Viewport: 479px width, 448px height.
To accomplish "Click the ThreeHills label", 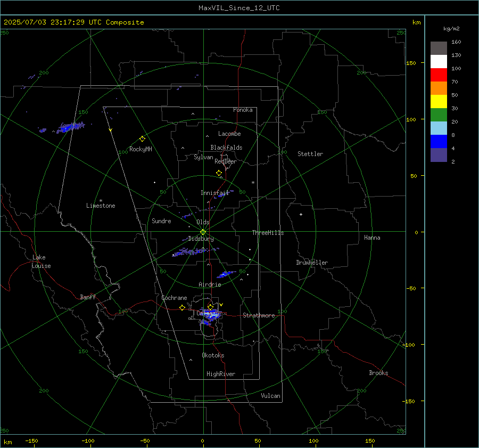I will pyautogui.click(x=268, y=233).
